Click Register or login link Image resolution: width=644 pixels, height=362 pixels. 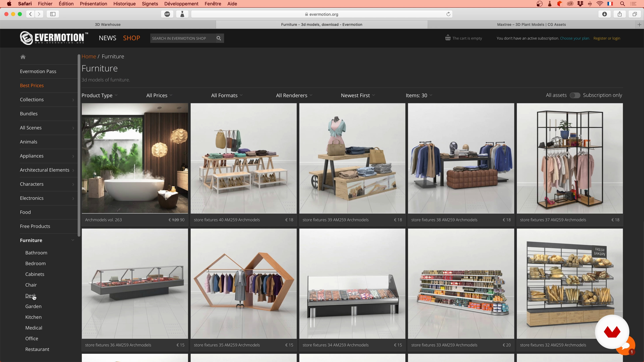607,38
